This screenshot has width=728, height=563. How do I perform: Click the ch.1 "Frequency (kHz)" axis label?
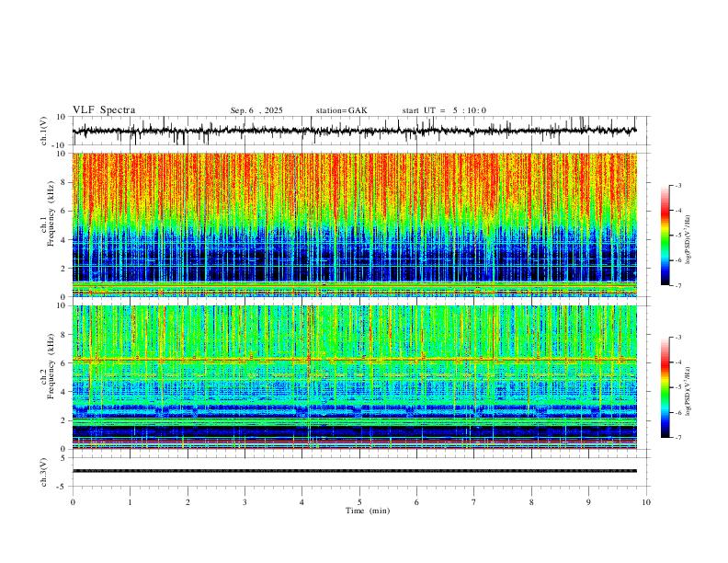pos(51,213)
